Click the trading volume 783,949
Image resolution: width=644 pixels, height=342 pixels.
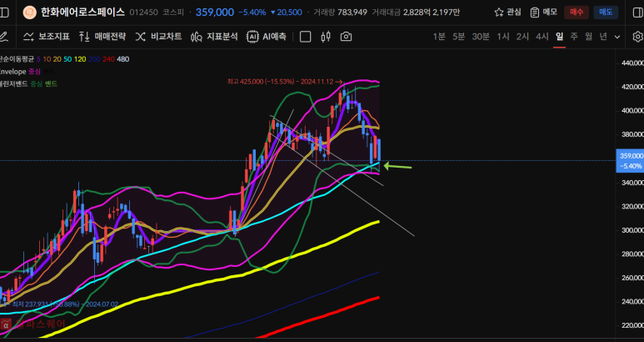(352, 13)
